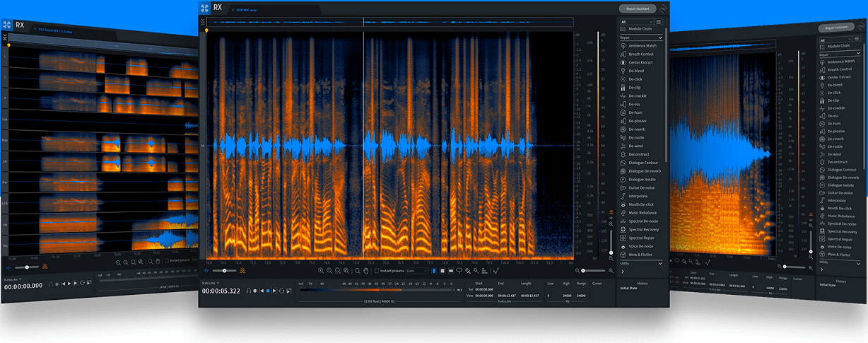Click the headphones monitor icon in transport
Screen dimensions: 868x343
click(x=249, y=291)
